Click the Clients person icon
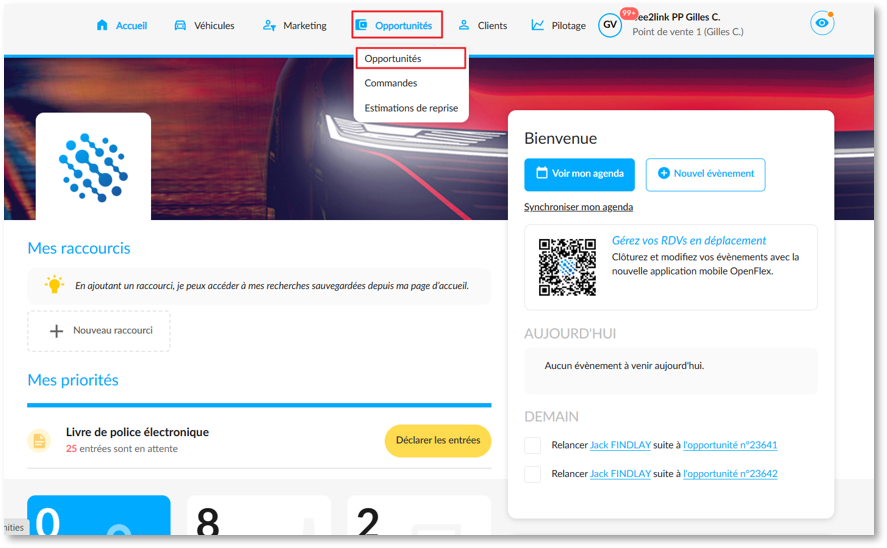The image size is (887, 548). coord(464,25)
